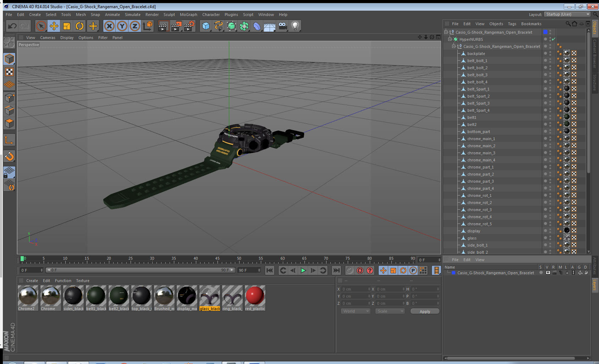
Task: Click the Record Active Objects button
Action: 350,270
